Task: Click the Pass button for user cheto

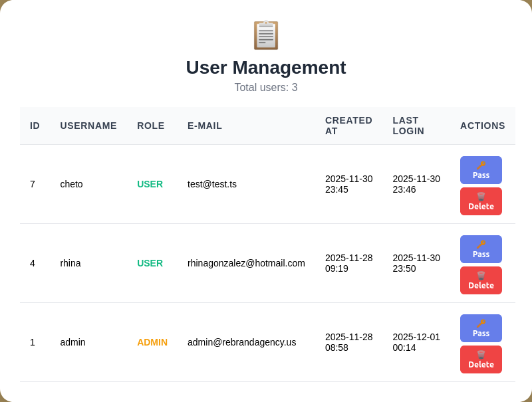Action: [x=481, y=170]
